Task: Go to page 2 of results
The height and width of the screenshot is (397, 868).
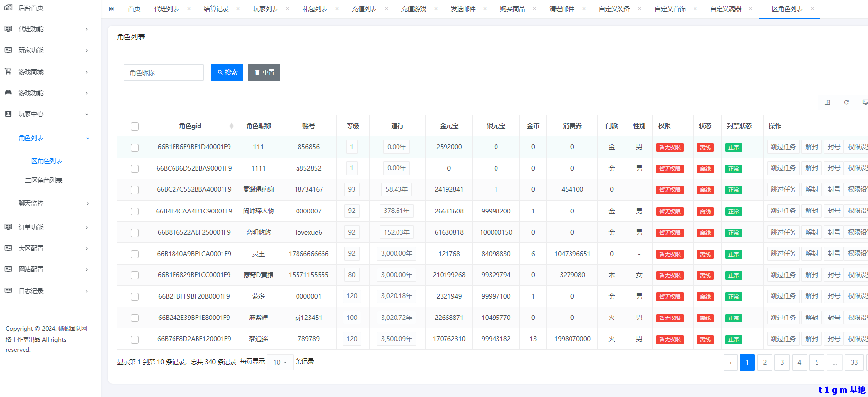Action: coord(765,362)
